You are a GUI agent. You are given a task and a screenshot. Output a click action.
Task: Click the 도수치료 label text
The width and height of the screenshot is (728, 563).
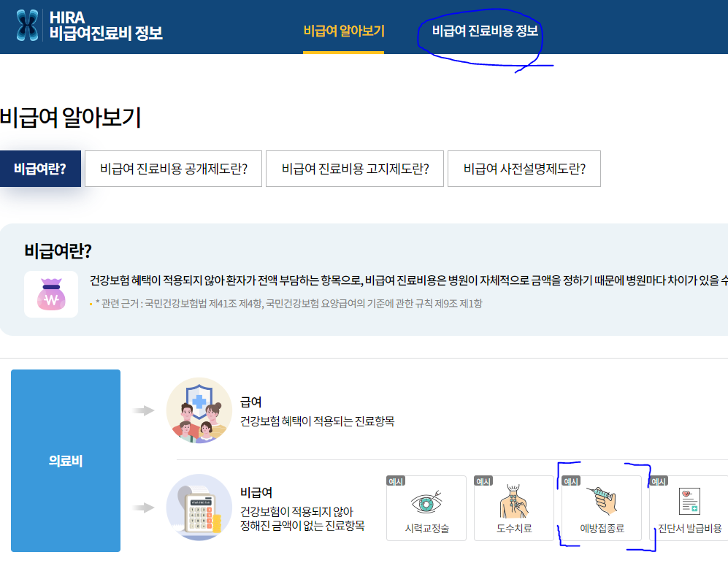(x=514, y=529)
